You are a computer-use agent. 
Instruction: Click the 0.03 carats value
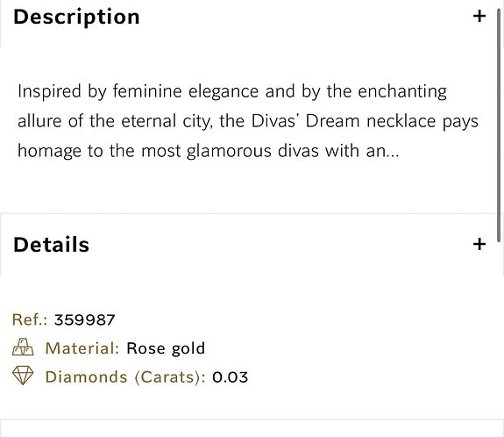tap(231, 377)
